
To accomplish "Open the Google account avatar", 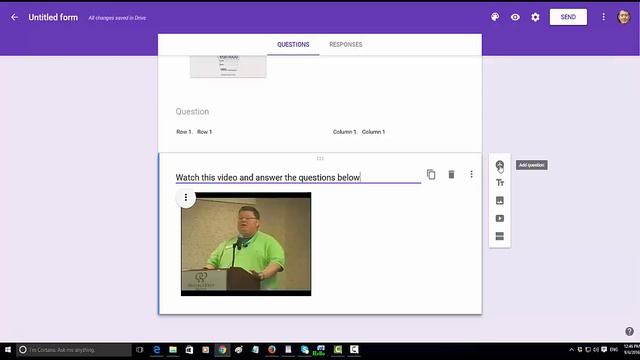I will coord(624,17).
